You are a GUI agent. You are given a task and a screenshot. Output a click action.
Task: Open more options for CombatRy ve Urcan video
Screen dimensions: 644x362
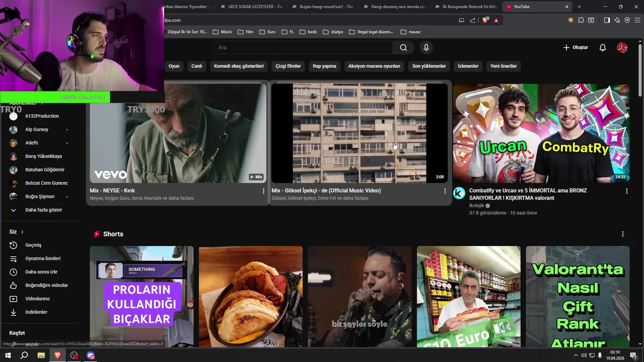[x=626, y=191]
